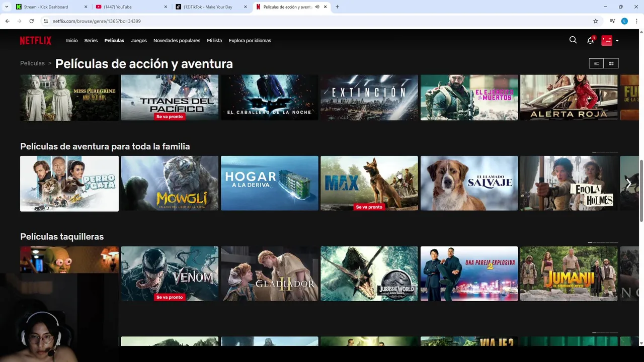Open Explora por idiomas
Image resolution: width=644 pixels, height=362 pixels.
250,41
